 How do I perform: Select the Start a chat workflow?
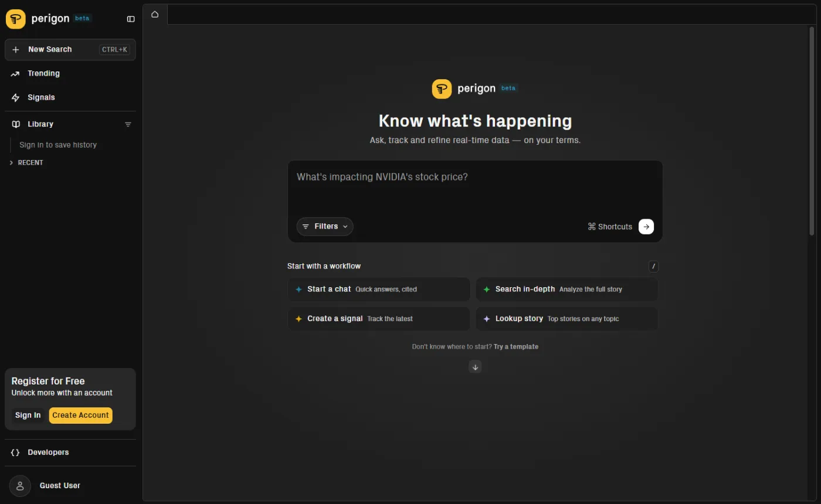click(x=379, y=289)
